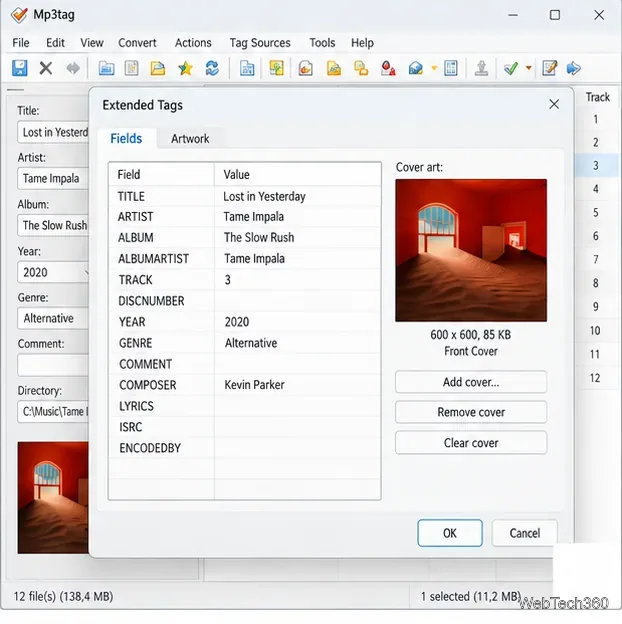
Task: Click the two overlapping yellow squares icon
Action: (x=361, y=68)
